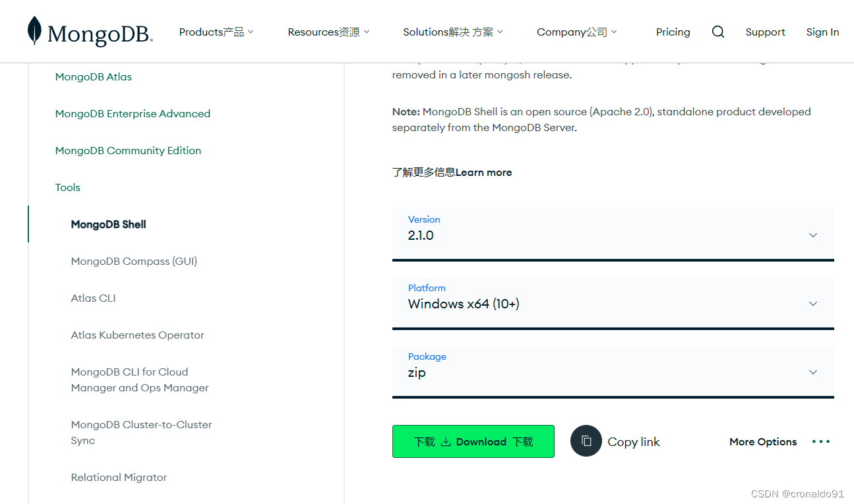Click Sign In

[822, 32]
